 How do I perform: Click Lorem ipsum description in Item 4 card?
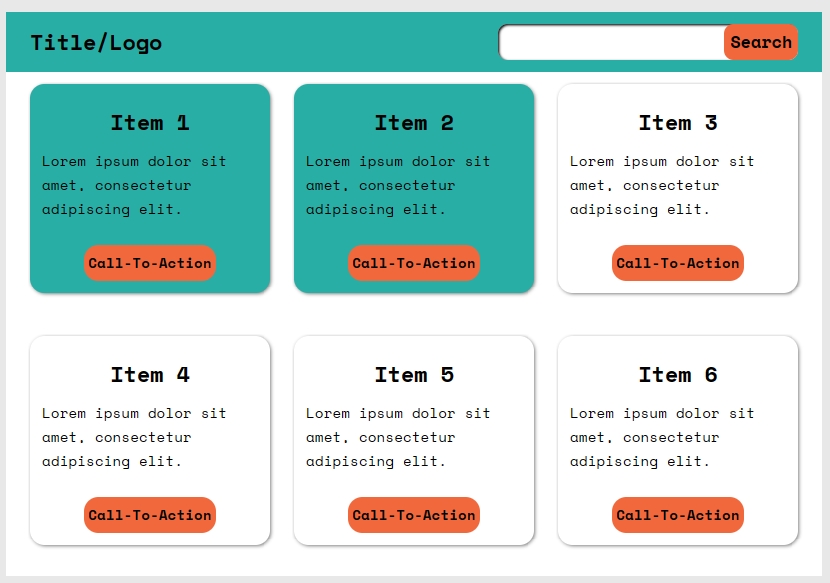pos(134,437)
